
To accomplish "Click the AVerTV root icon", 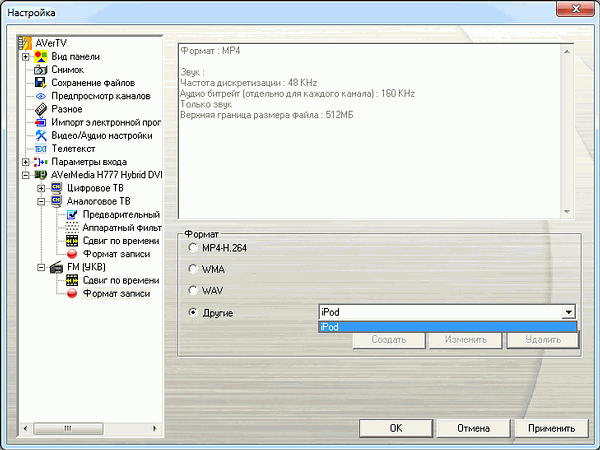I will tap(25, 43).
